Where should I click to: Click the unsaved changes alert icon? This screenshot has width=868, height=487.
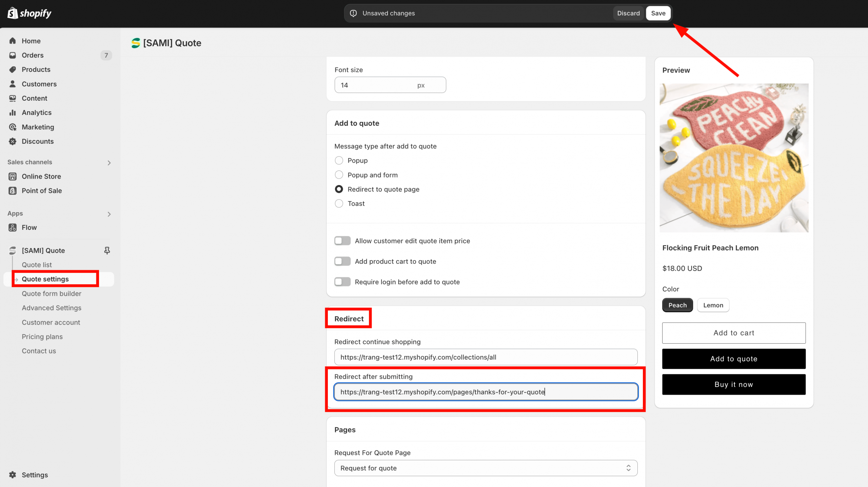(x=353, y=13)
